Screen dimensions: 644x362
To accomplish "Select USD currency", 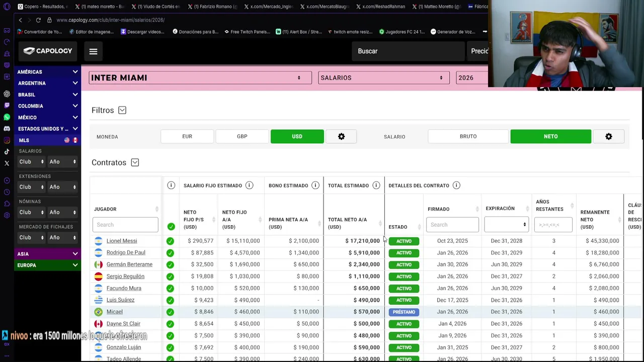I will pyautogui.click(x=297, y=136).
